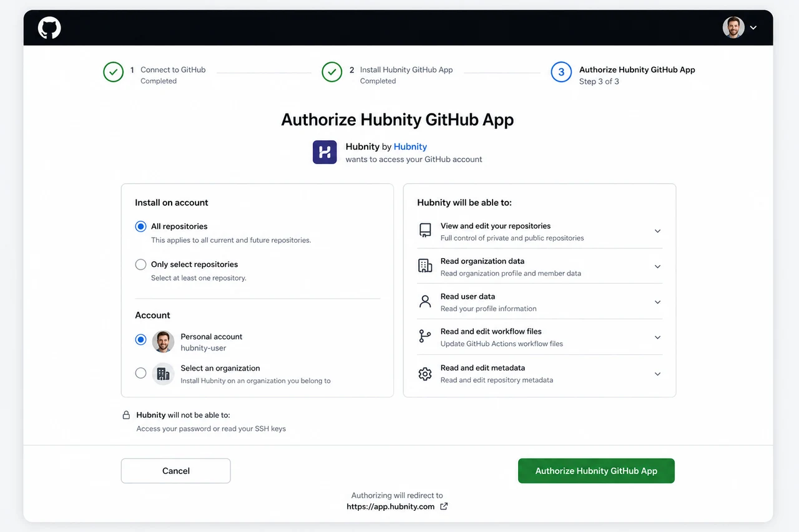Screen dimensions: 799x532
Task: Expand the Read user data permission
Action: (657, 302)
